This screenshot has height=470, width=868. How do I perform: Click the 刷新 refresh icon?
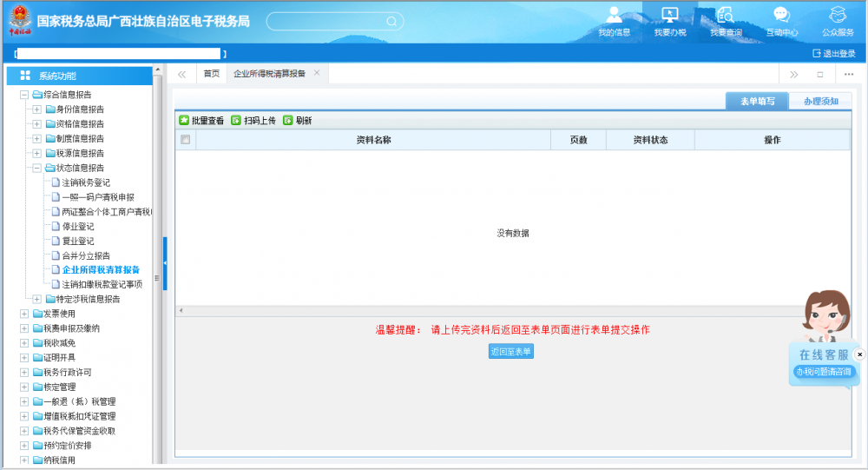(x=287, y=121)
